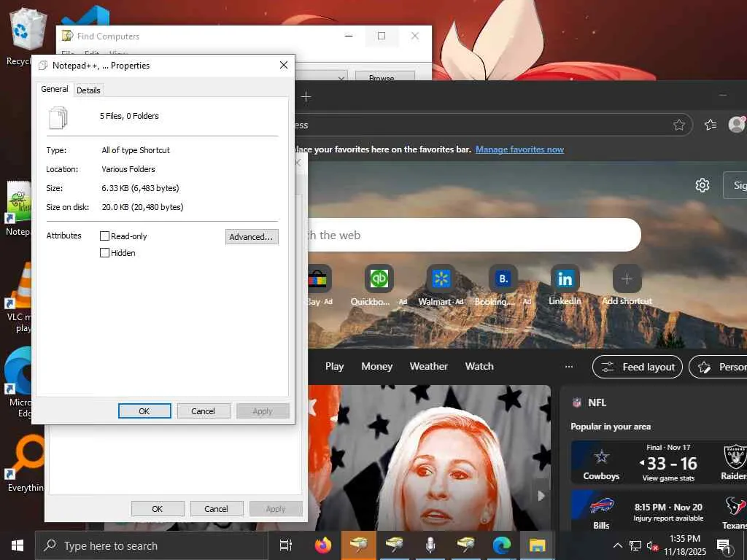Open the Notepad++ desktop shortcut
Image resolution: width=747 pixels, height=560 pixels.
click(18, 208)
